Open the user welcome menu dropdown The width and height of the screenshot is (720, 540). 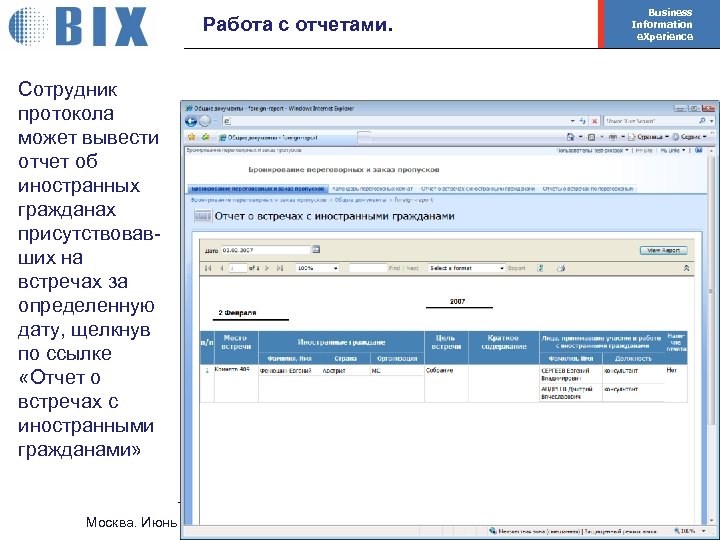(x=592, y=150)
